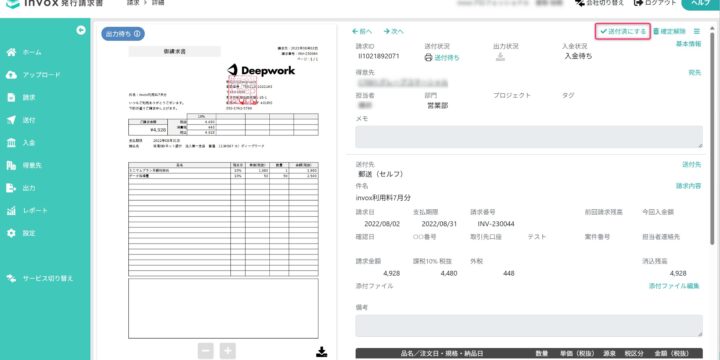Click the invoice preview image

pos(223,192)
